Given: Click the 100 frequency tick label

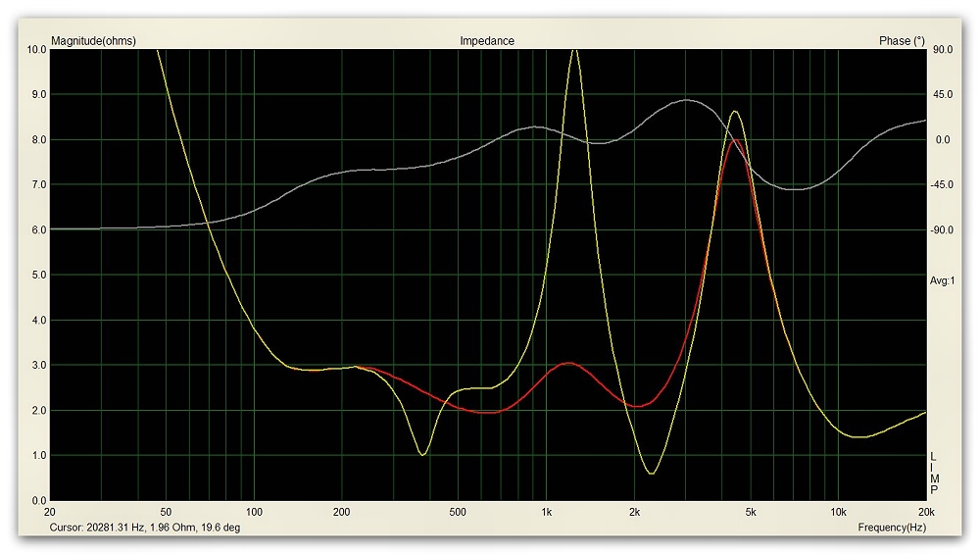Looking at the screenshot, I should tap(254, 512).
